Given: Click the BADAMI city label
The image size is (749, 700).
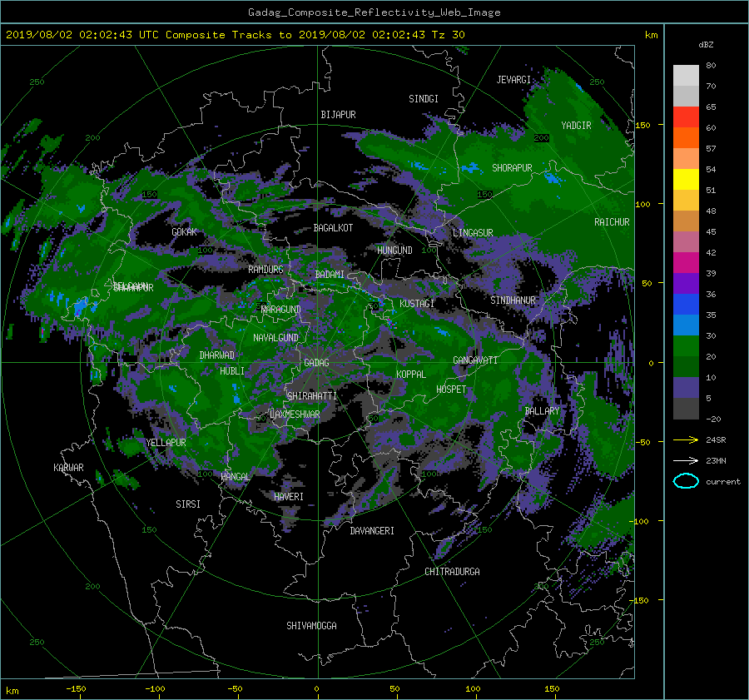Looking at the screenshot, I should pos(330,275).
